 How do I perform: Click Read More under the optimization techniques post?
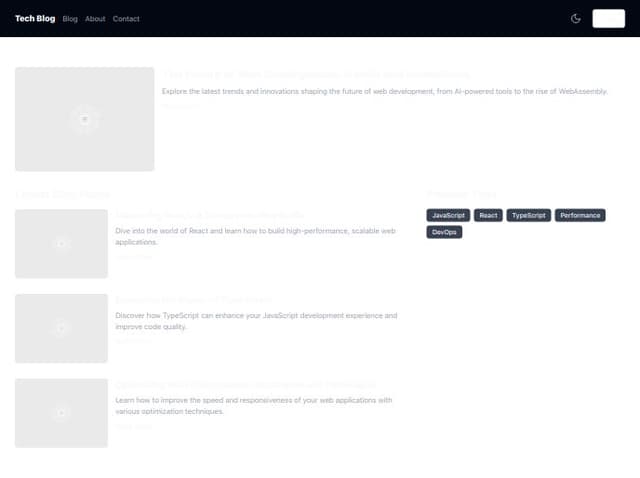[x=134, y=426]
